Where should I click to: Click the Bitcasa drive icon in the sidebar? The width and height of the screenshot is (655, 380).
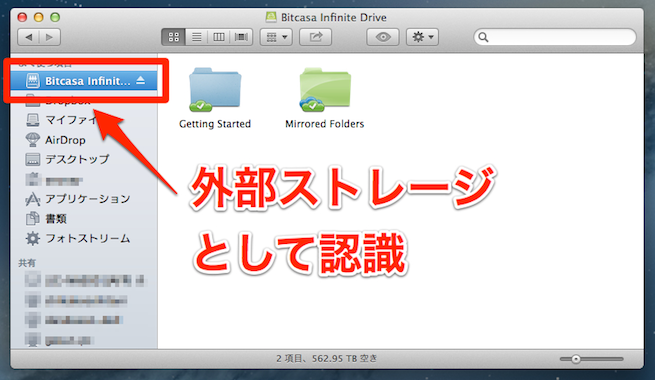[x=33, y=81]
